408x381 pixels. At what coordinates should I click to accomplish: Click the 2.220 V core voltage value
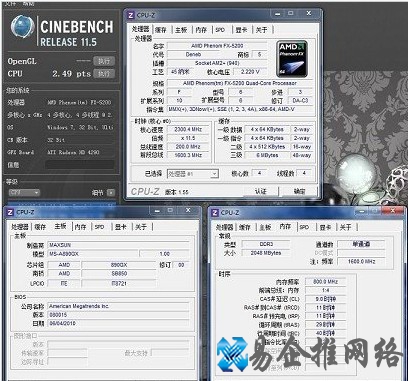click(x=250, y=71)
